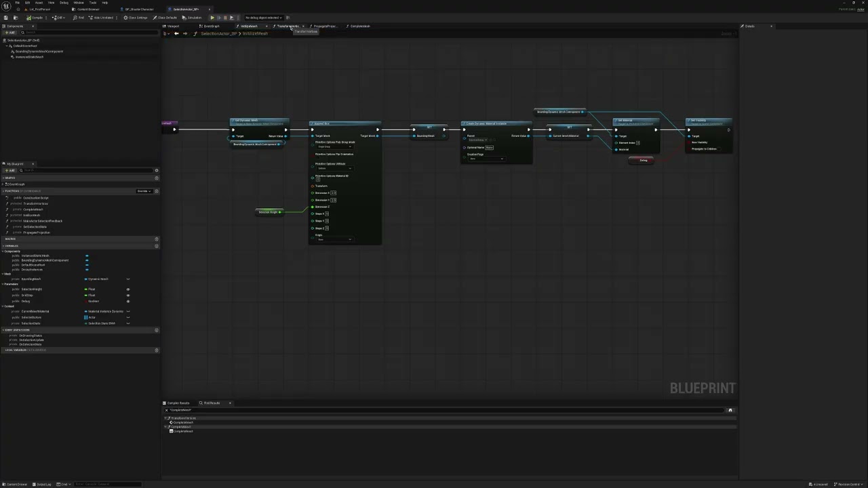This screenshot has width=868, height=488.
Task: Open the Edit menu
Action: tap(27, 3)
